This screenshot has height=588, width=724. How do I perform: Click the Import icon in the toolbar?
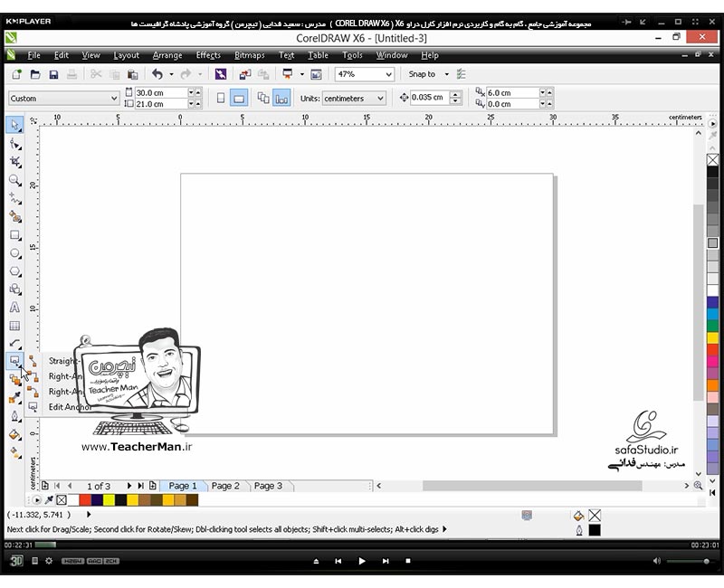click(244, 74)
